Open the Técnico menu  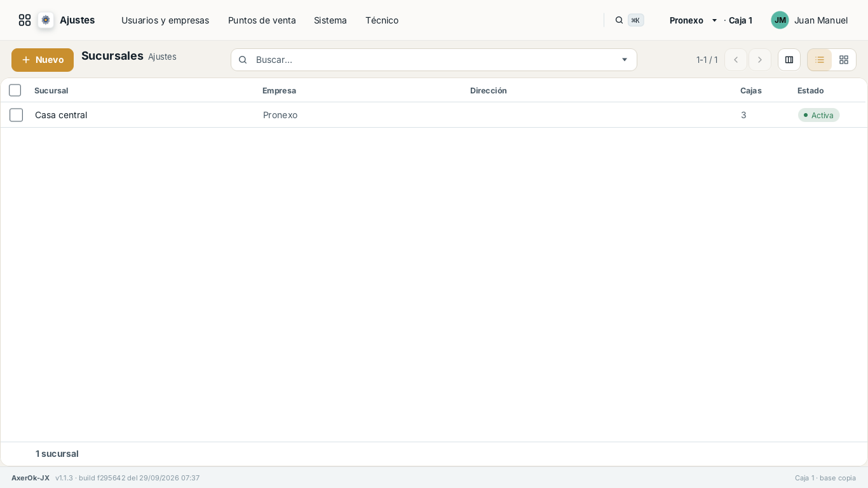pyautogui.click(x=382, y=20)
